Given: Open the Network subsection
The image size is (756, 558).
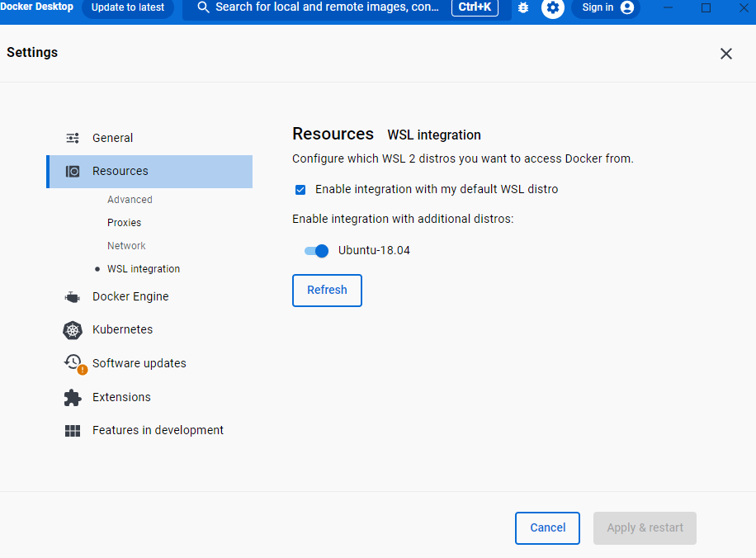Looking at the screenshot, I should 126,246.
